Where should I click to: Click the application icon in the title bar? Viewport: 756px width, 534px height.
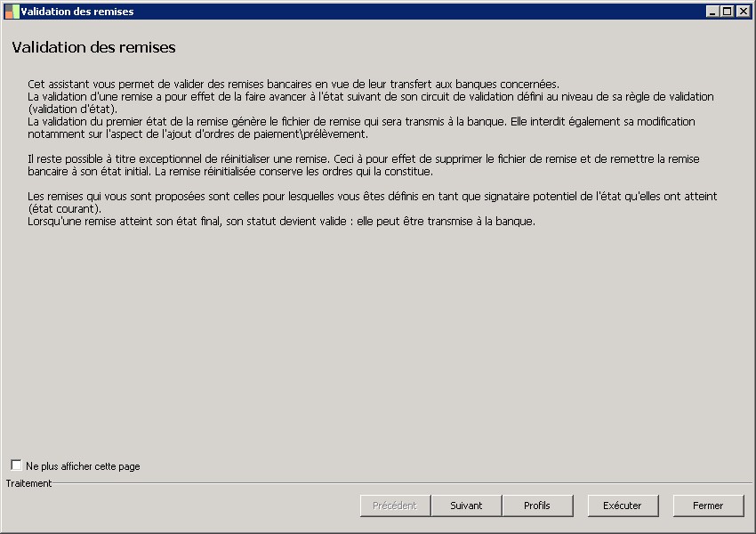tap(12, 12)
